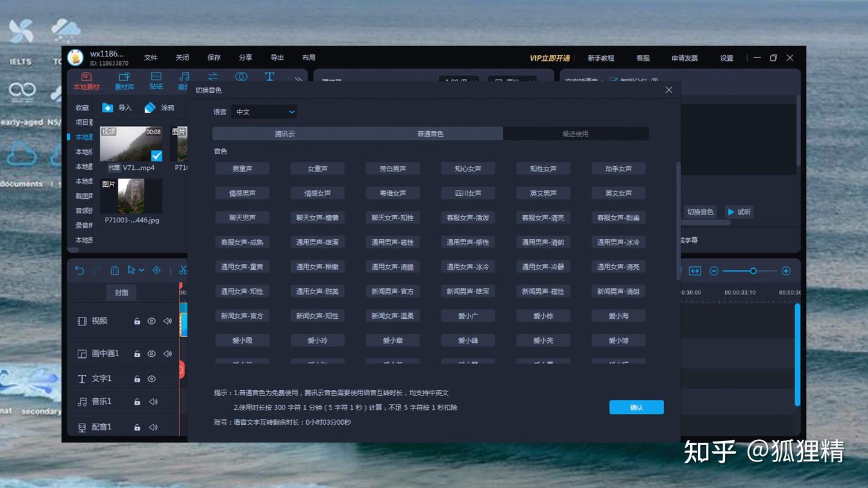Image resolution: width=868 pixels, height=488 pixels.
Task: Switch to the 普通音色 tab
Action: coord(430,134)
